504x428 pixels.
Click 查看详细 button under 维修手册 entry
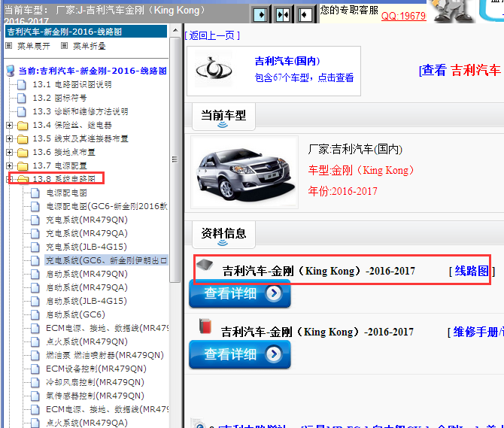pos(240,354)
